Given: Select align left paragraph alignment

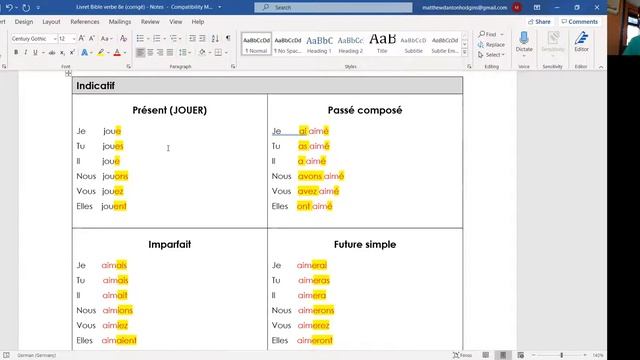Looking at the screenshot, I should [x=140, y=52].
